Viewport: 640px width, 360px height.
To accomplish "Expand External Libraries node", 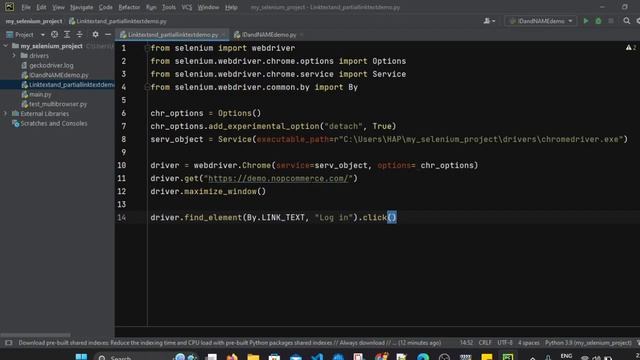I will pyautogui.click(x=5, y=113).
